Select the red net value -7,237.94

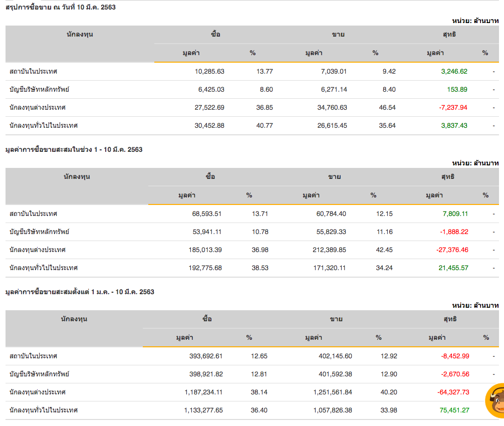coord(454,107)
